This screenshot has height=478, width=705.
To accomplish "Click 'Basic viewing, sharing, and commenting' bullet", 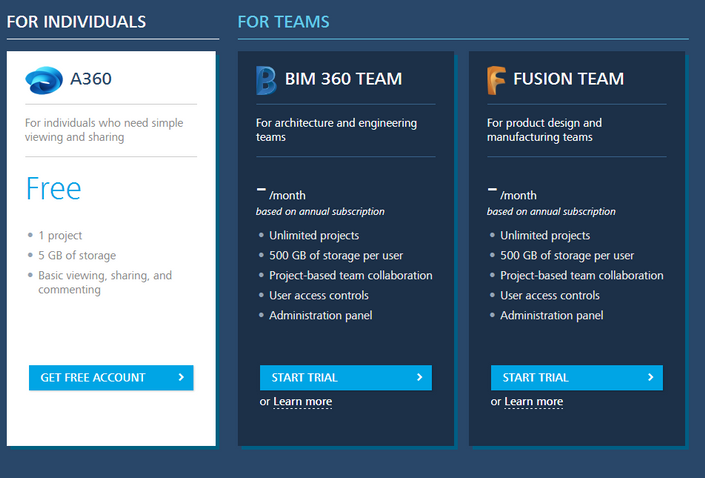I will click(x=105, y=282).
